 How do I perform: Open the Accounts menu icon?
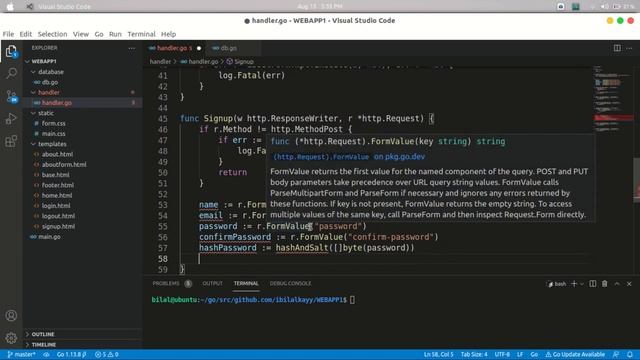(x=11, y=316)
